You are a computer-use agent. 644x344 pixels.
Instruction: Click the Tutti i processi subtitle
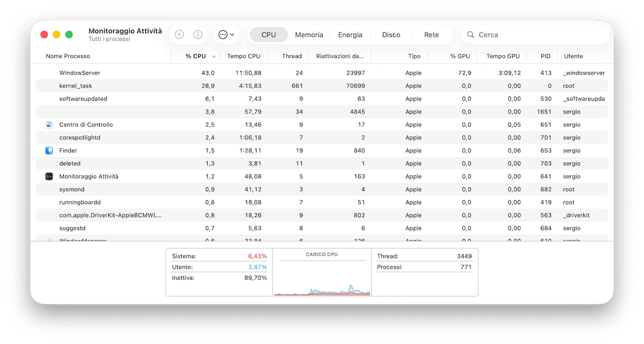pos(109,39)
